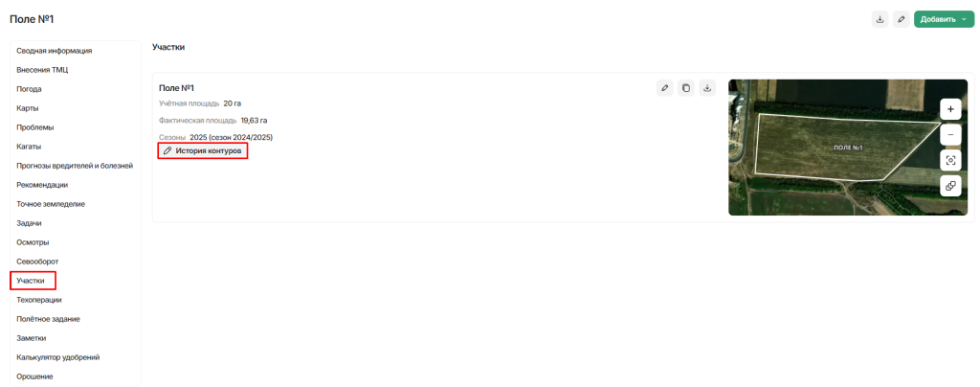980x387 pixels.
Task: Go to Внесения ТМЦ in the sidebar
Action: [42, 70]
